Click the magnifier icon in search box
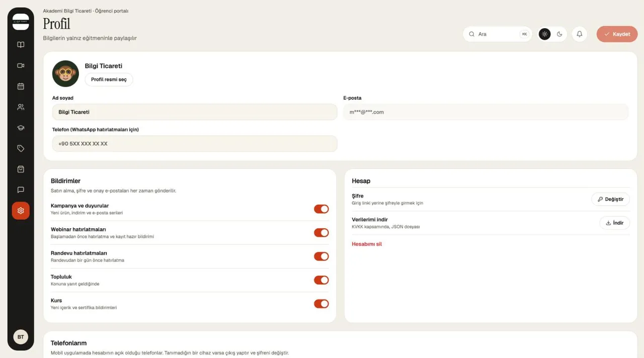 pos(471,34)
